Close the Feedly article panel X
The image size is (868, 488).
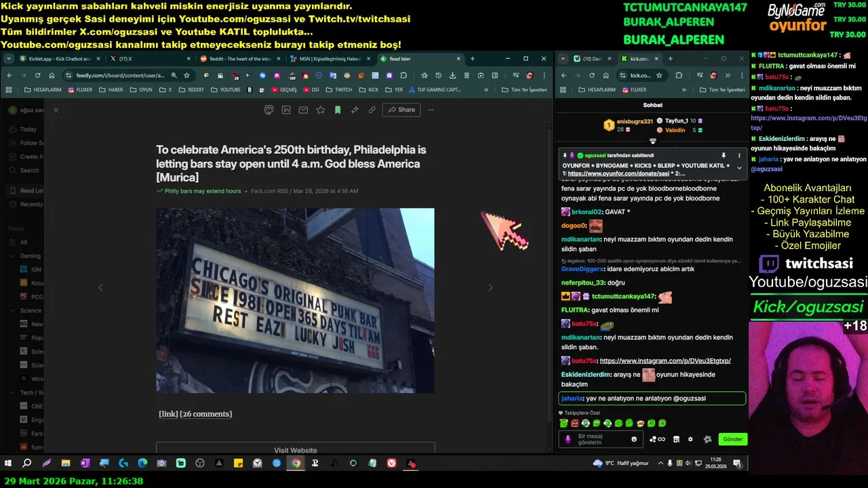56,110
